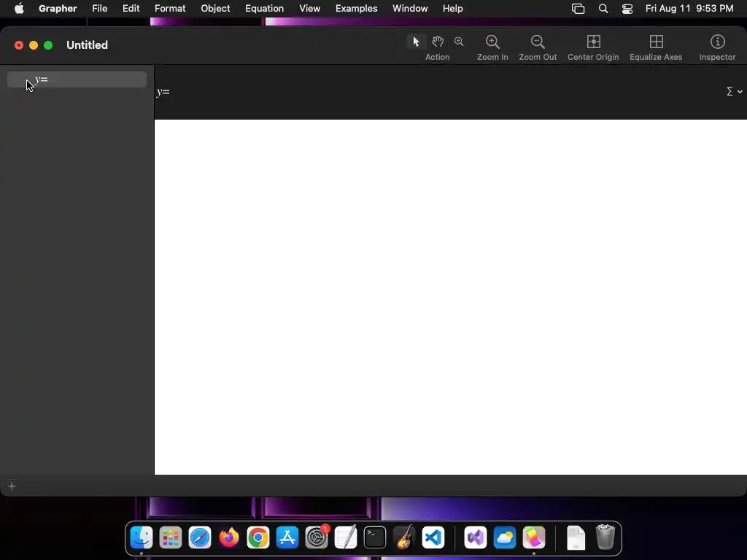
Task: Open System Settings from the Dock
Action: pos(317,537)
